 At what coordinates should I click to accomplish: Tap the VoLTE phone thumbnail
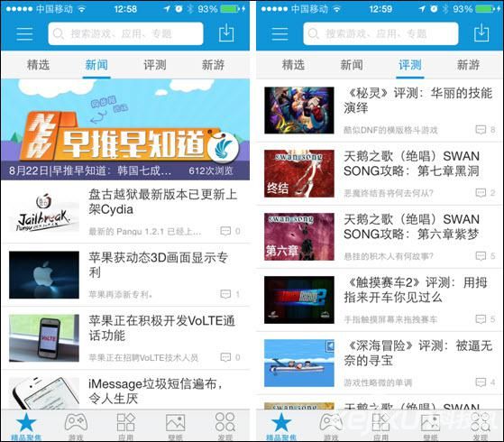44,337
